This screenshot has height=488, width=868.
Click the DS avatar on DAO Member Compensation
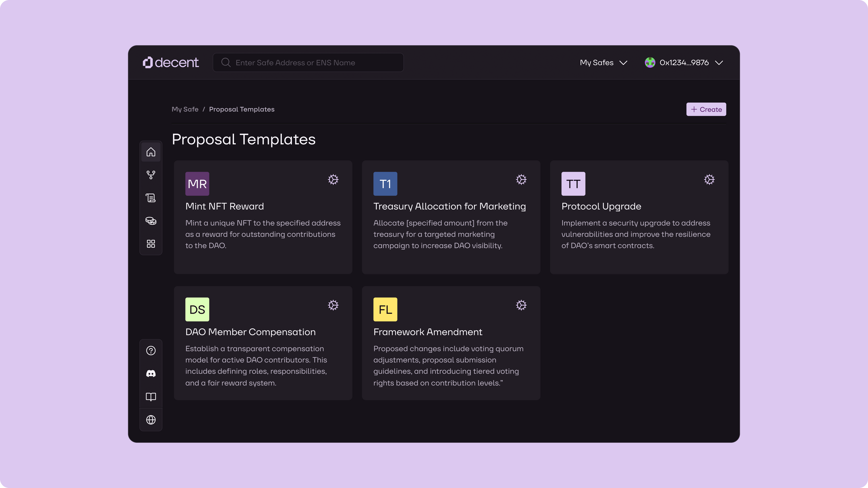coord(197,309)
